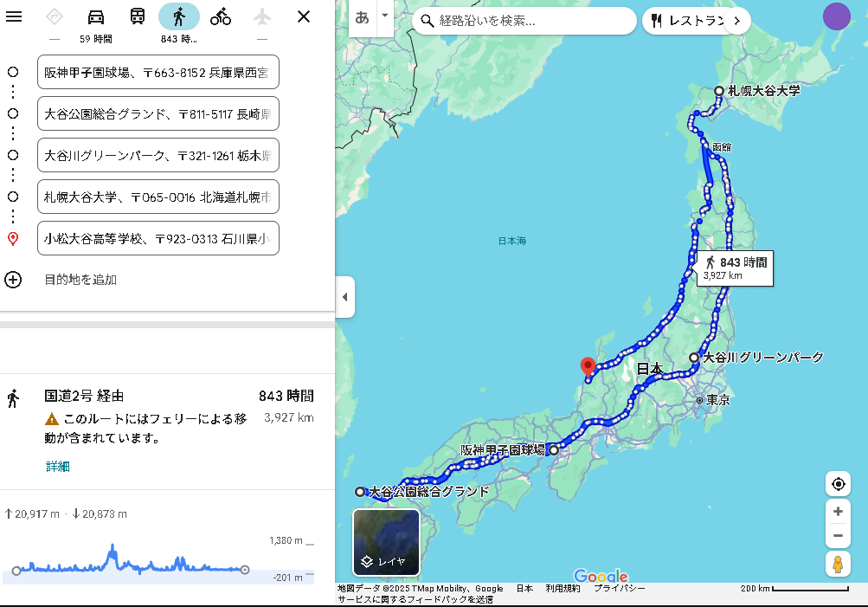Viewport: 868px width, 607px height.
Task: Click the 大谷公園総合グランド map waypoint
Action: click(x=360, y=491)
